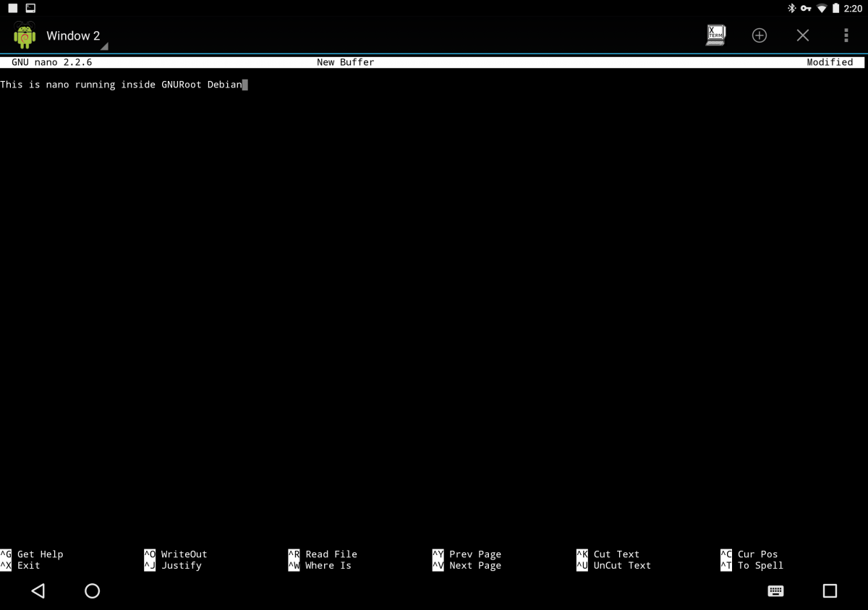The height and width of the screenshot is (610, 868).
Task: Tap the GNURoot Debian android app icon
Action: point(25,35)
